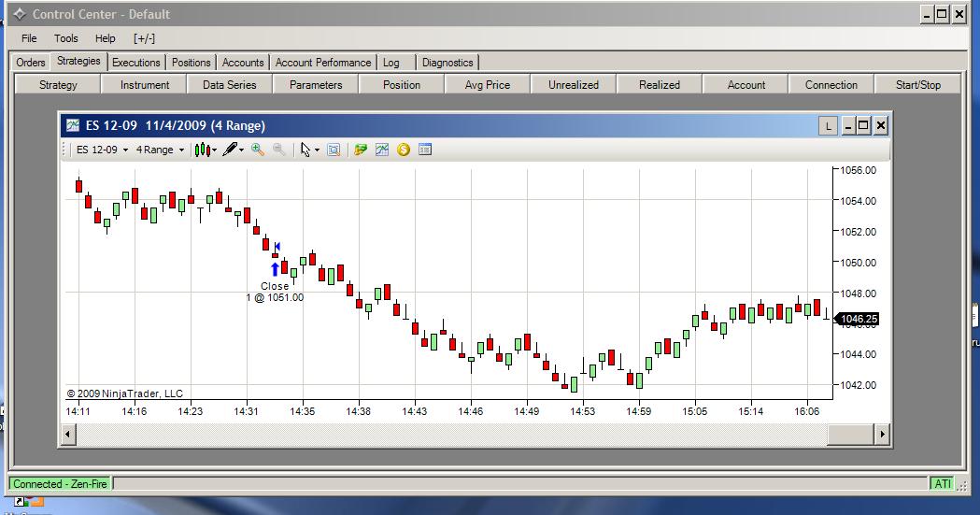Screen dimensions: 980x515
Task: Open the Indicators chart icon
Action: 382,150
